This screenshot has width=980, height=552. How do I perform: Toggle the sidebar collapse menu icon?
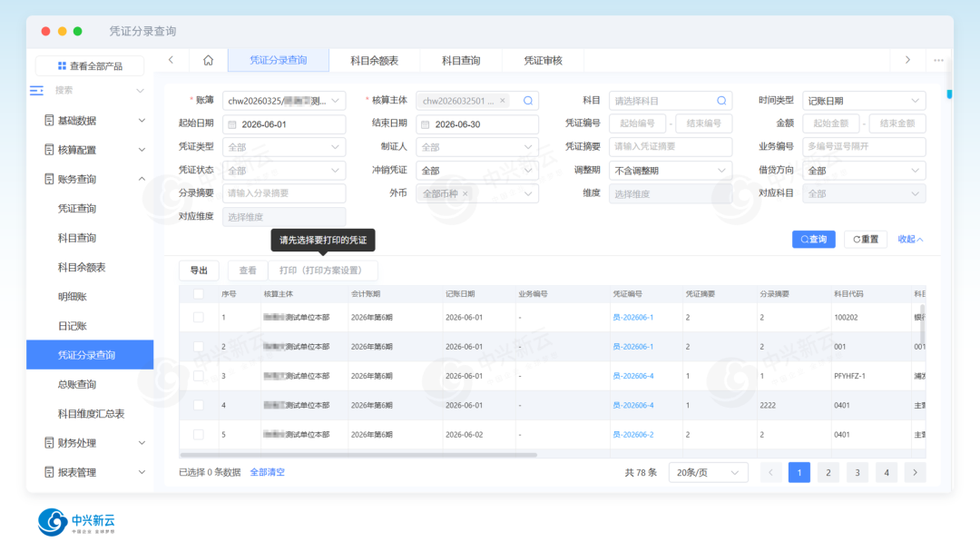click(37, 91)
